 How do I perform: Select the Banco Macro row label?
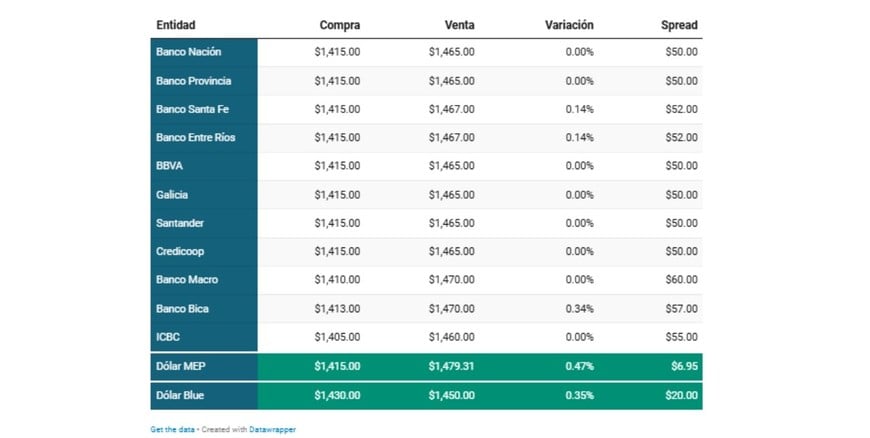[x=187, y=280]
